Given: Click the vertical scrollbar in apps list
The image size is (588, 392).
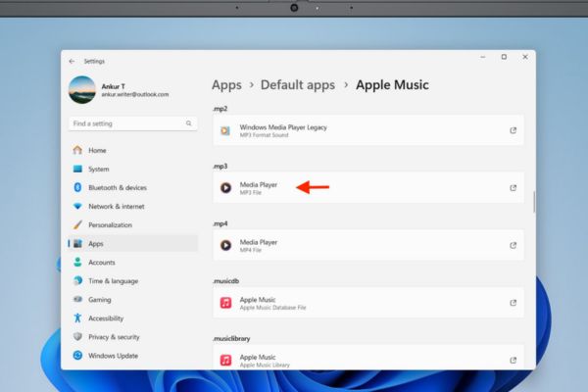Looking at the screenshot, I should (534, 203).
